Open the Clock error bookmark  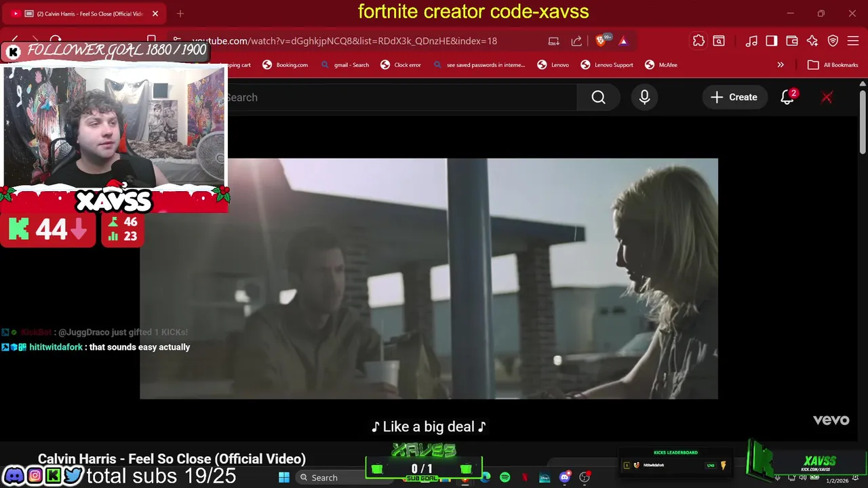(401, 65)
